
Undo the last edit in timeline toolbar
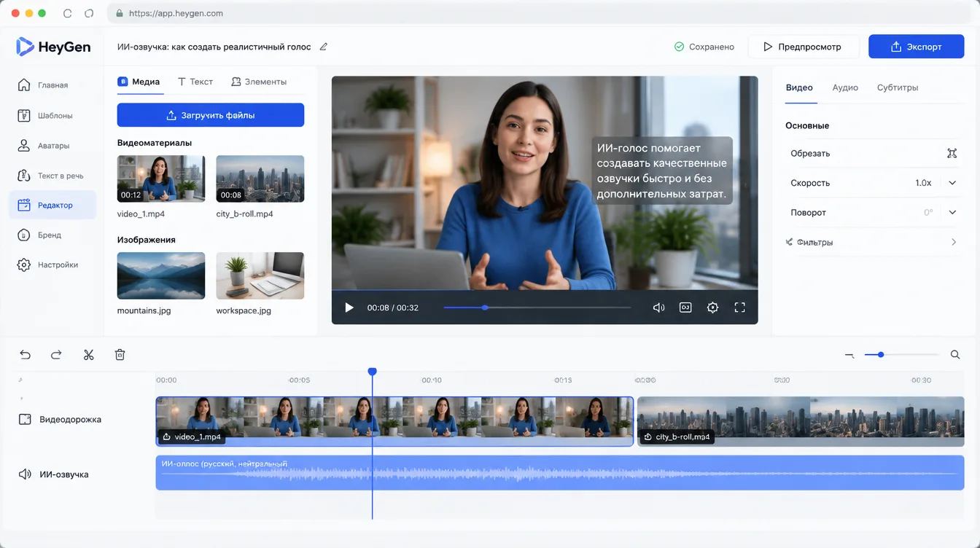tap(26, 355)
